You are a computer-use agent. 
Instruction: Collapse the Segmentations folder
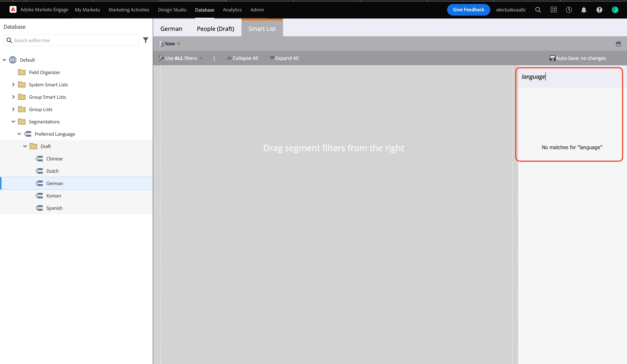point(13,121)
